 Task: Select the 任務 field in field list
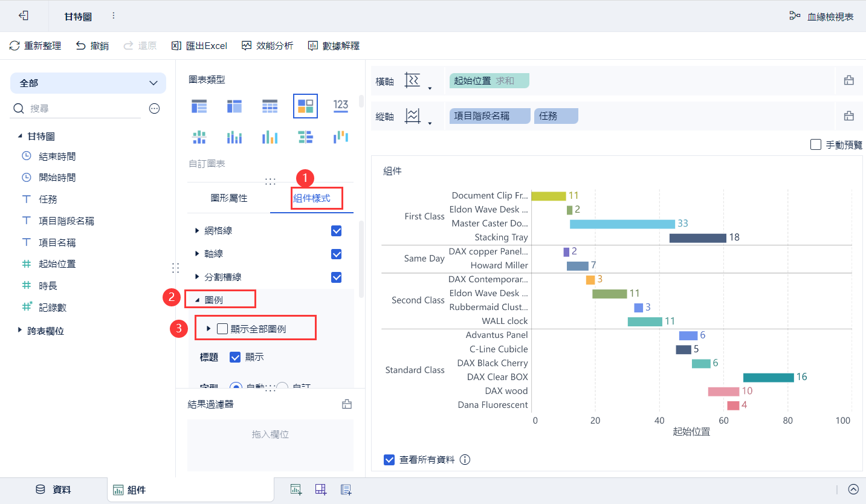(48, 199)
